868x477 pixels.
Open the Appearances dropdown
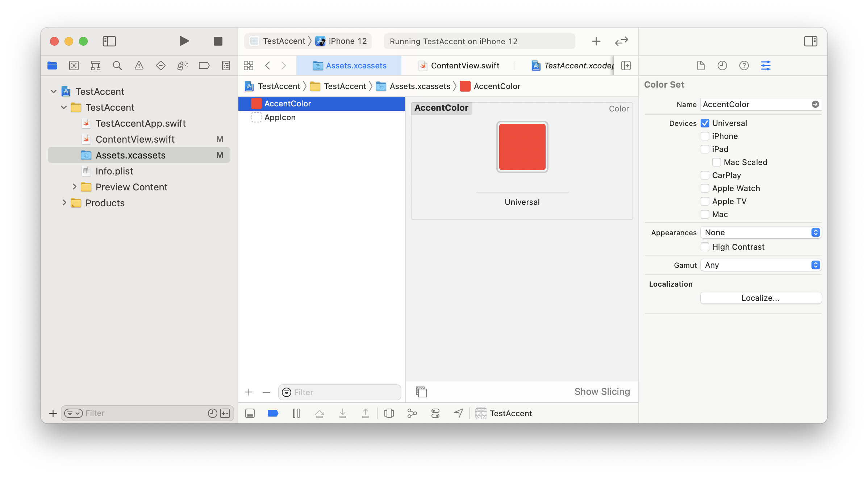click(x=760, y=232)
